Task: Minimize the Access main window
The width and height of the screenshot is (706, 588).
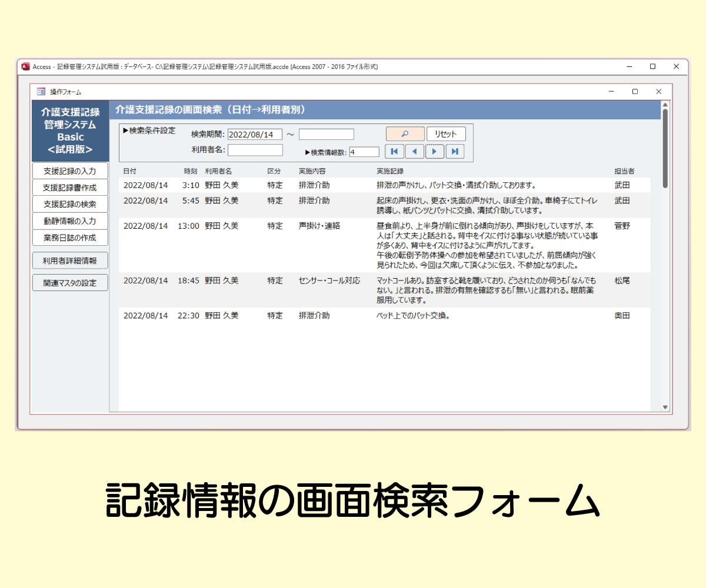Action: click(x=629, y=66)
